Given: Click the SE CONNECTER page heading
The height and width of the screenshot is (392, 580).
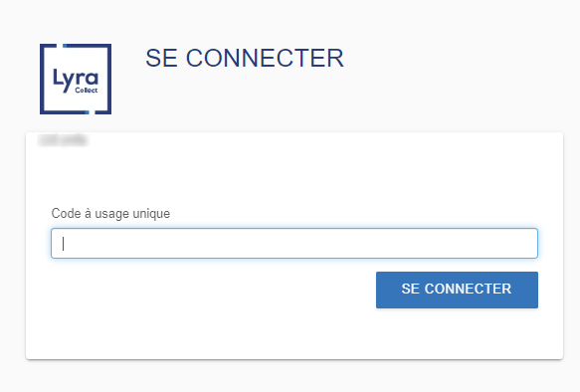Looking at the screenshot, I should pyautogui.click(x=245, y=58).
